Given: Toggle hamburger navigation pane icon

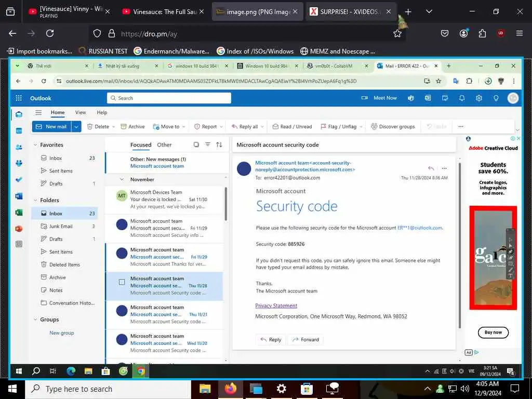Looking at the screenshot, I should coord(38,112).
